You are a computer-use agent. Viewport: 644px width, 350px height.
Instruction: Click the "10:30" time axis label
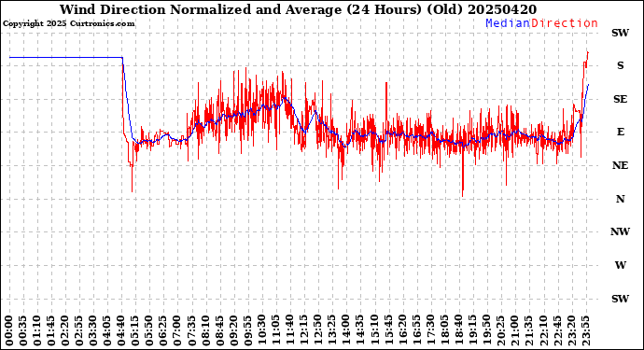261,330
